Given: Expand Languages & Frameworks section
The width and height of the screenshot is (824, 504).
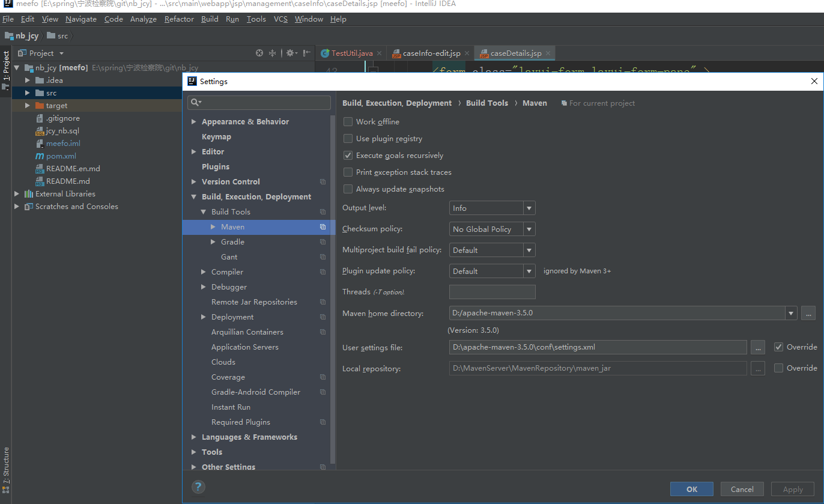Looking at the screenshot, I should pos(194,437).
